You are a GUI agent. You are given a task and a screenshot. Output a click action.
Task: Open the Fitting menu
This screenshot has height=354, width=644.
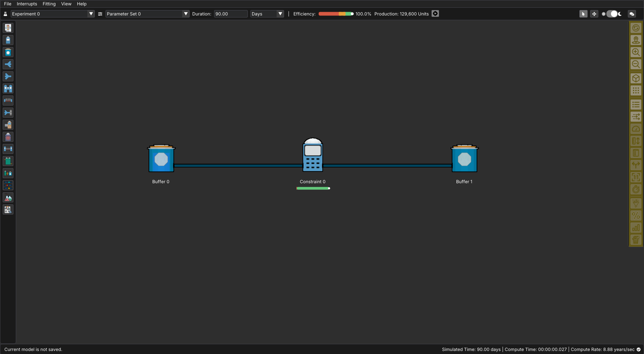pos(49,4)
